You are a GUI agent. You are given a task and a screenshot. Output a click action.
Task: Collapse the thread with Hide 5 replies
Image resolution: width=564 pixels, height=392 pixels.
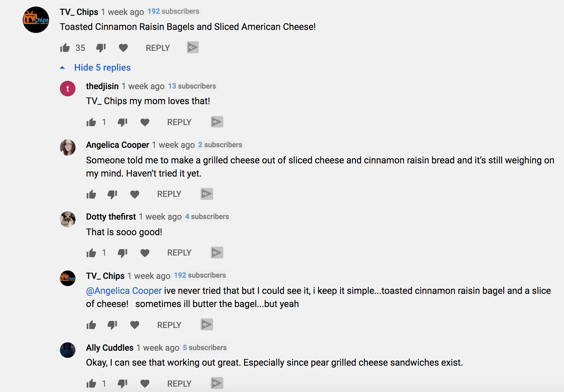tap(102, 68)
